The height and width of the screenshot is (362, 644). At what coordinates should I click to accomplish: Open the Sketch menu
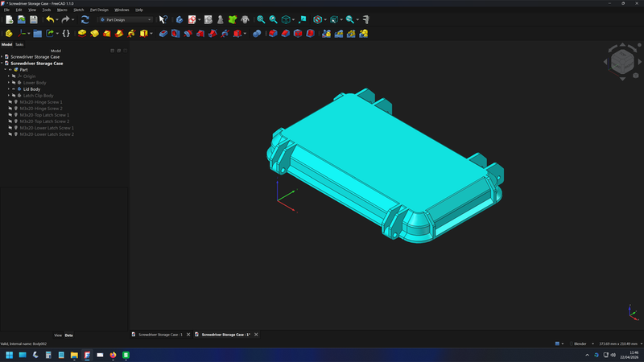click(x=78, y=10)
